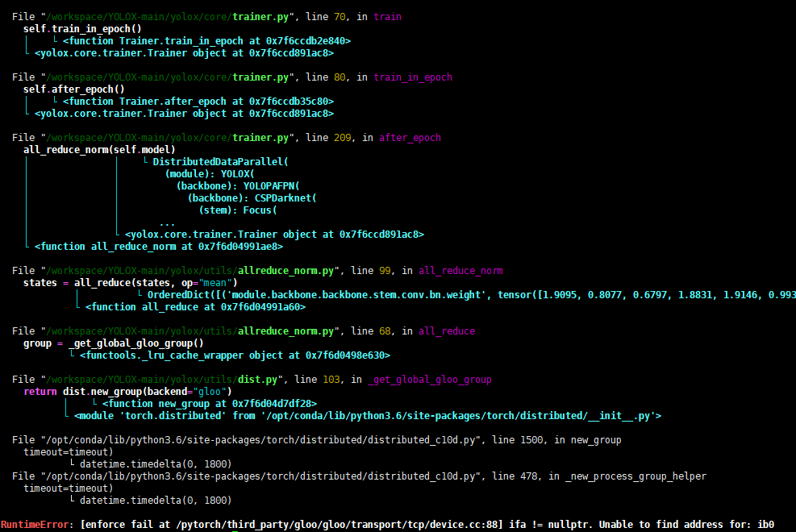Image resolution: width=796 pixels, height=532 pixels.
Task: Click the 'RuntimeError' error message line
Action: click(x=387, y=525)
